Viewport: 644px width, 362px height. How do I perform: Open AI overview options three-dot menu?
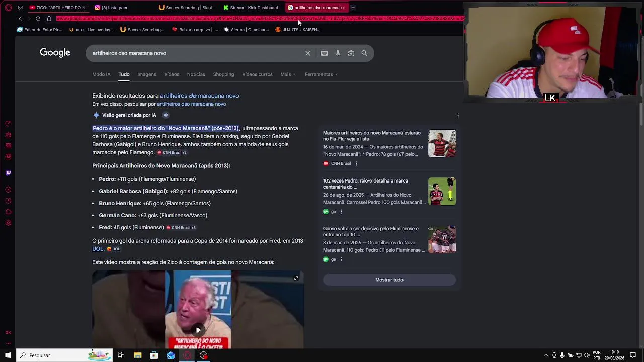click(458, 115)
